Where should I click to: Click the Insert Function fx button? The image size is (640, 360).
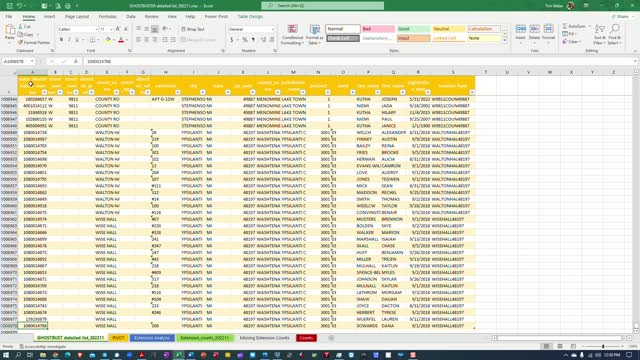76,61
